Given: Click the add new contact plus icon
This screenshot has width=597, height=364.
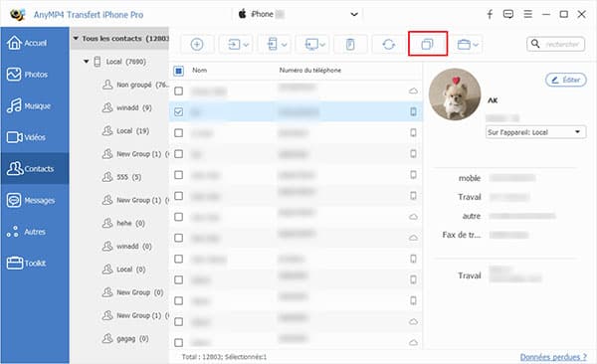Looking at the screenshot, I should [x=197, y=45].
